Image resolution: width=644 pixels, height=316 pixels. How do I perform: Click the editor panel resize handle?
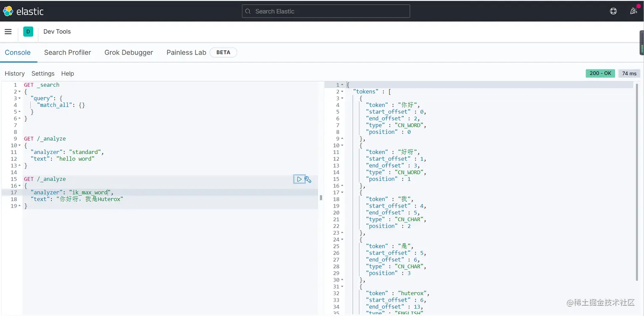[x=321, y=198]
